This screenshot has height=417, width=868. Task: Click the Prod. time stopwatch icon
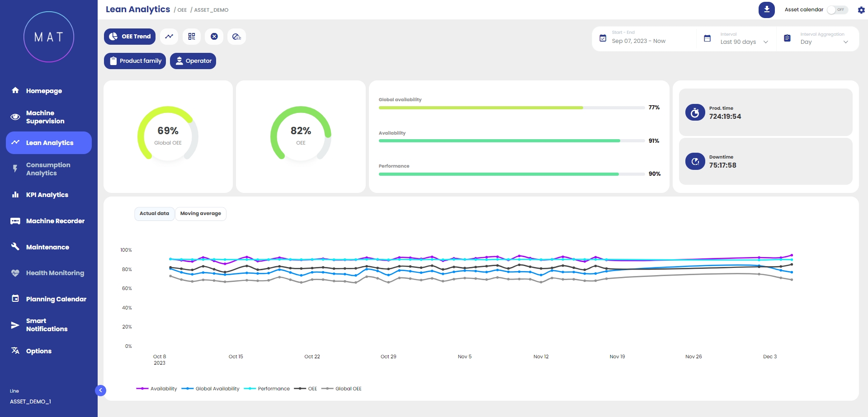(695, 112)
